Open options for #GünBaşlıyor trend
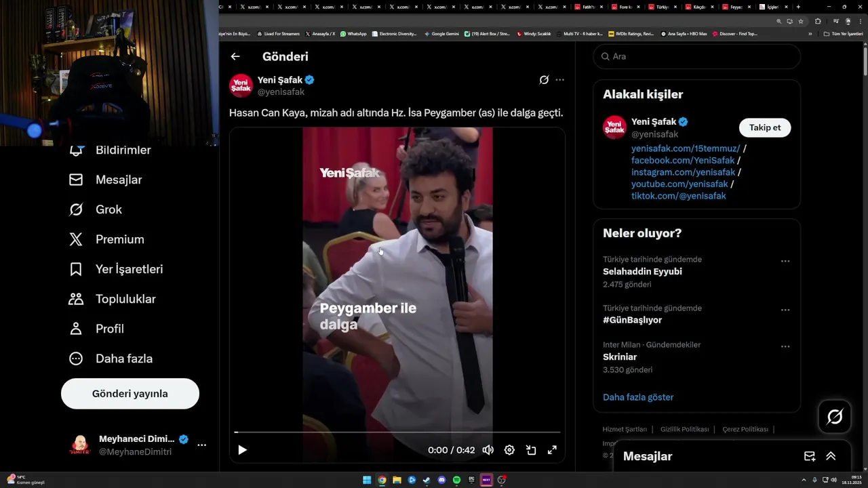This screenshot has width=868, height=488. pyautogui.click(x=785, y=310)
